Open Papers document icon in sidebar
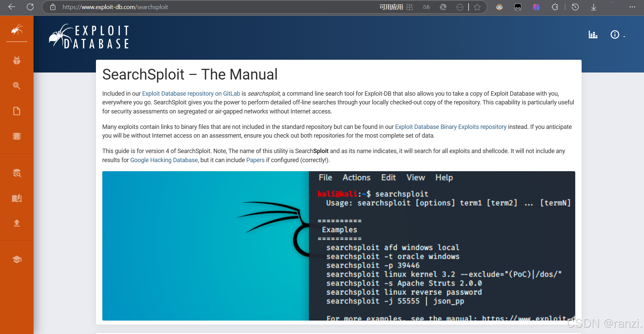 click(x=17, y=111)
